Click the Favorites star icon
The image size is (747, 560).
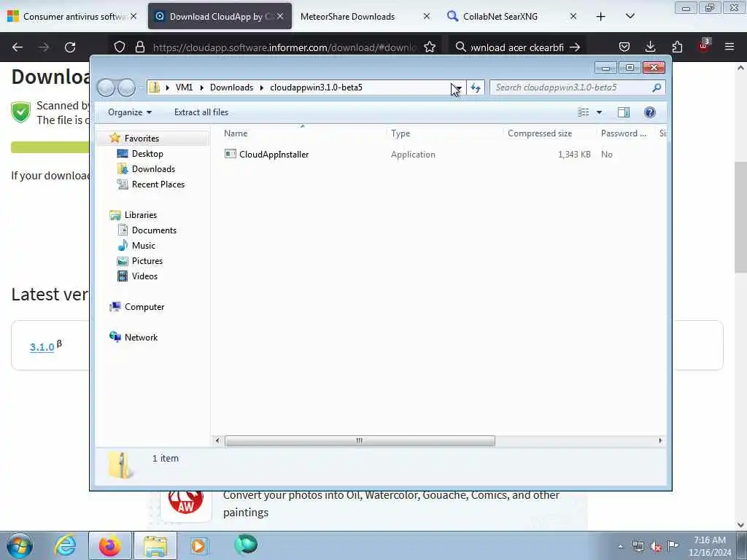(x=115, y=138)
